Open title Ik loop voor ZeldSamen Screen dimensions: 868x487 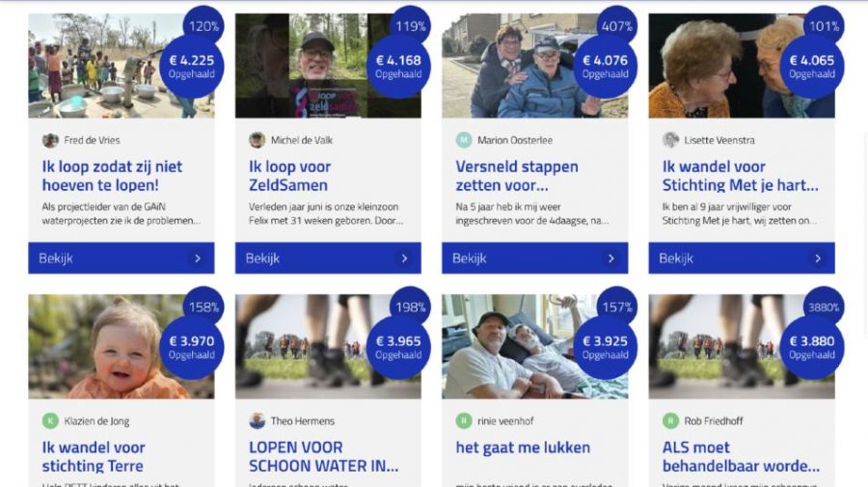tap(289, 176)
